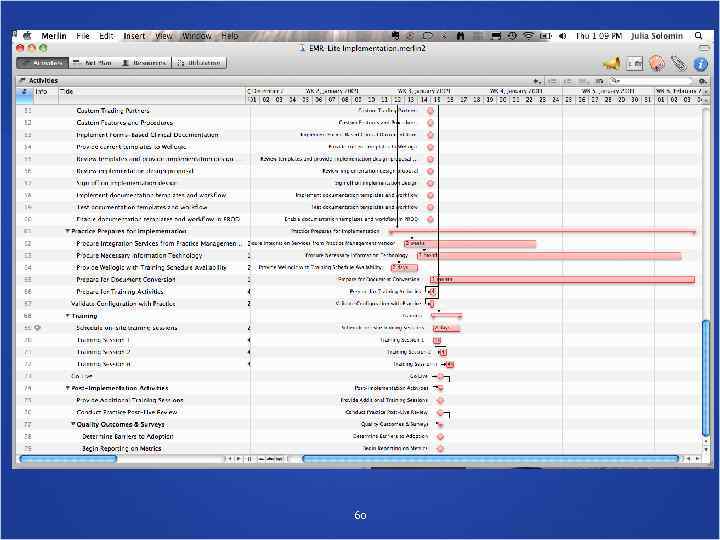
Task: Click the calendar-style icon beside the megaphone
Action: 635,64
